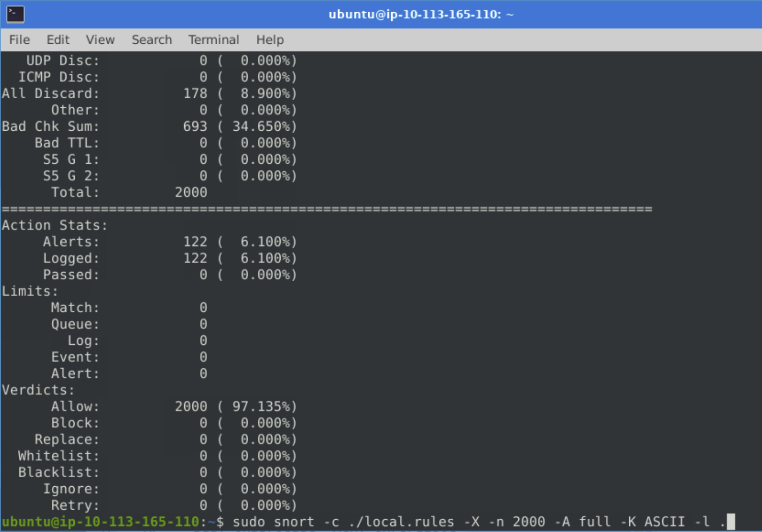Click the Allow value 2000
Image resolution: width=762 pixels, height=532 pixels.
pos(191,406)
